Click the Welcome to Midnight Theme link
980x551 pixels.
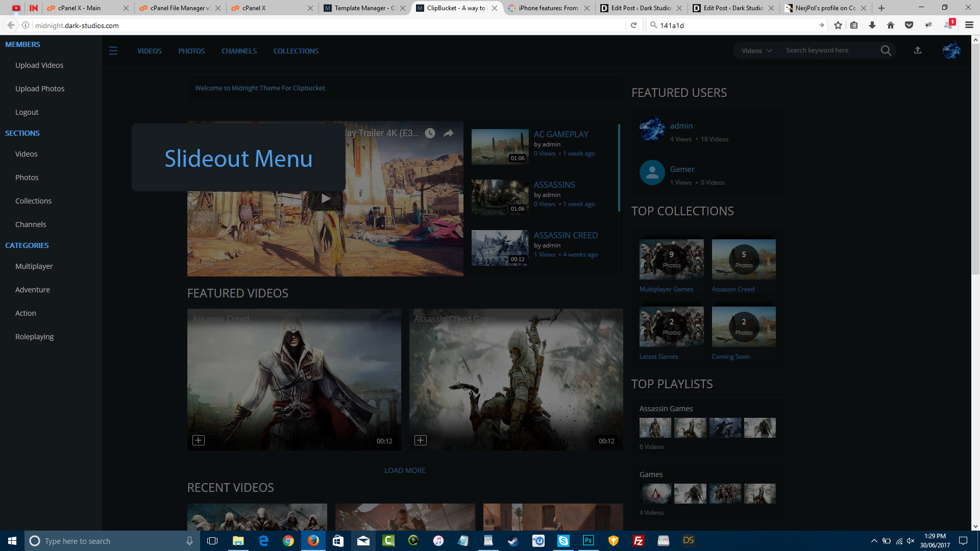[261, 88]
